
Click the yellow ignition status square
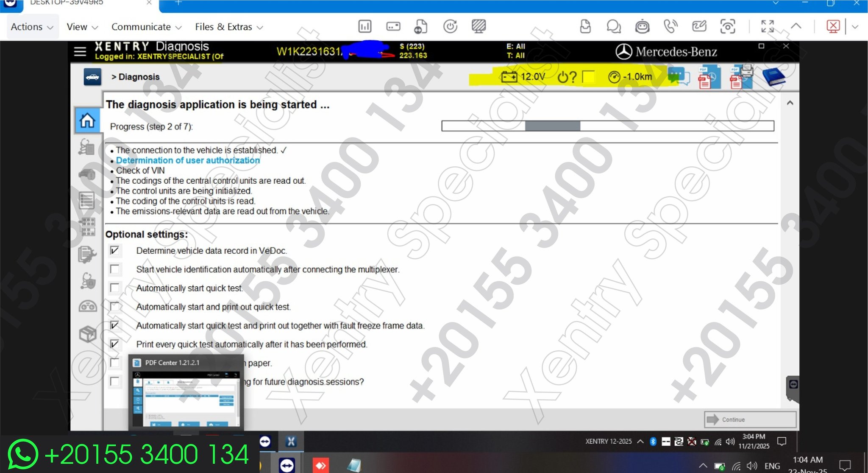(588, 77)
